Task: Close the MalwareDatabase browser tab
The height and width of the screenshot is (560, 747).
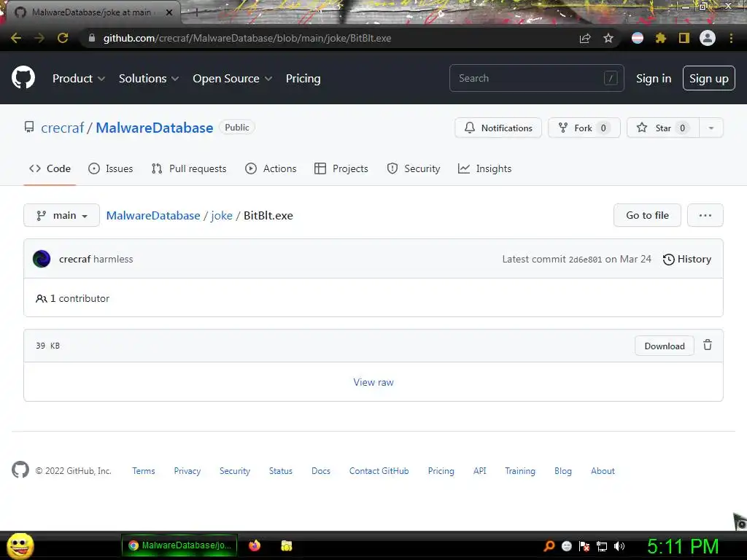Action: [169, 12]
